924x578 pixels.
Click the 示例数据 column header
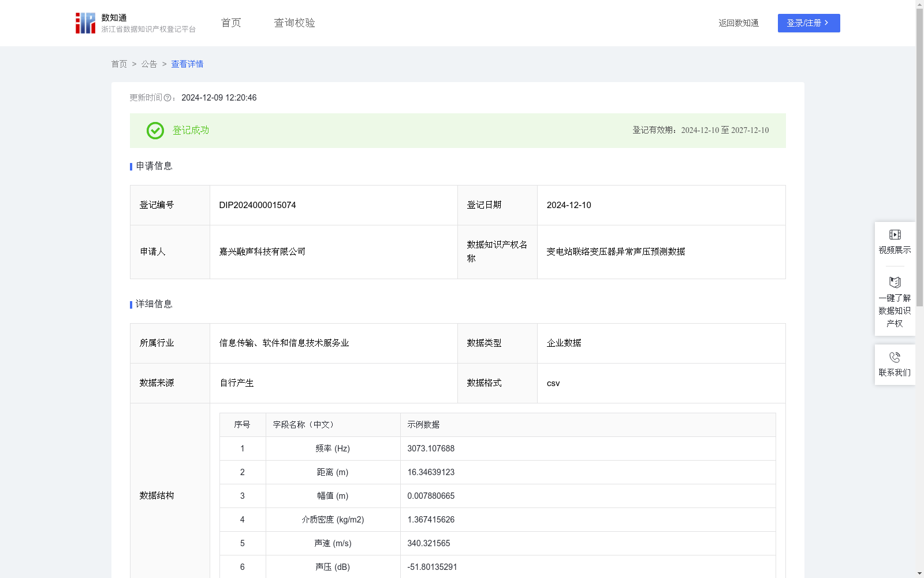(588, 425)
